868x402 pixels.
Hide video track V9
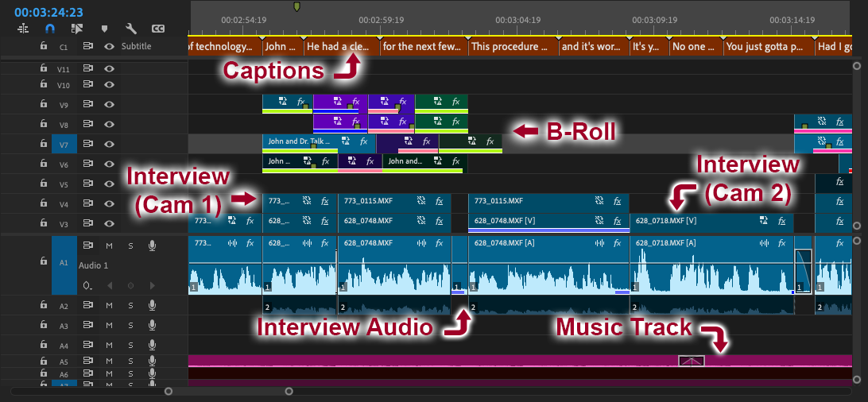tap(110, 103)
